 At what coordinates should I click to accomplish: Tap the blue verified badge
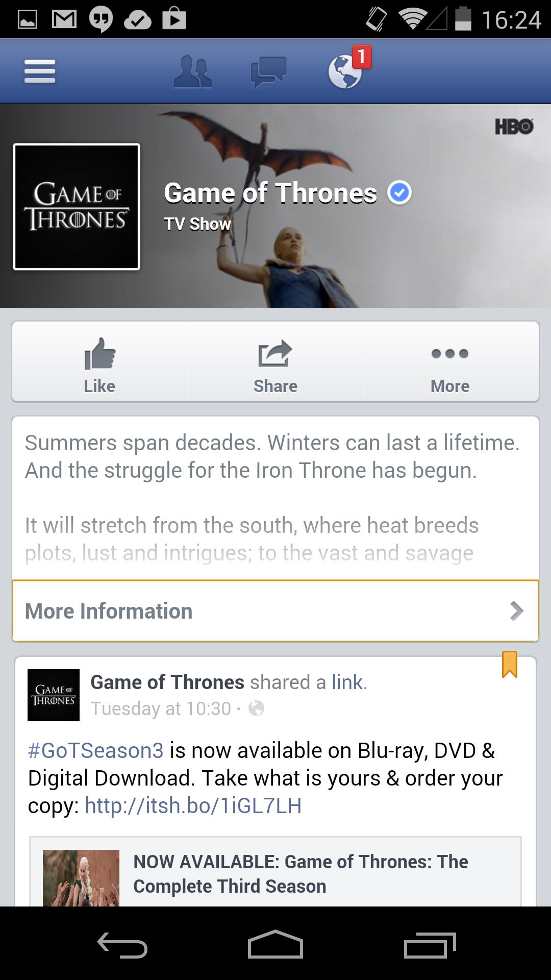tap(399, 192)
